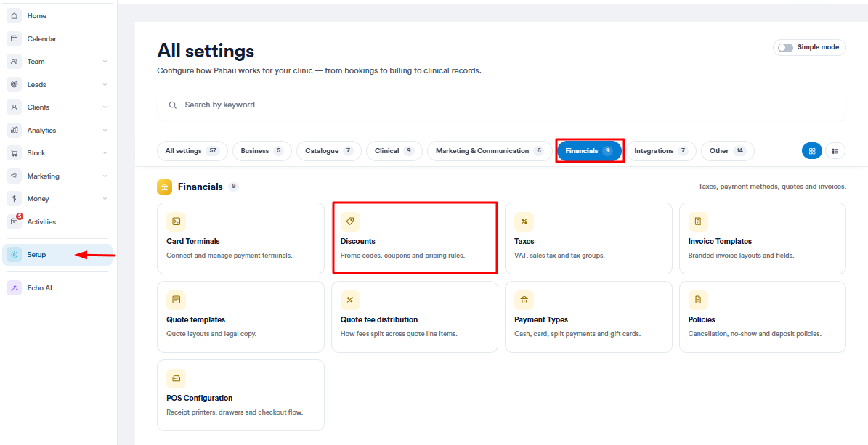Click the Calendar icon in sidebar
Viewport: 868px width, 445px height.
click(15, 38)
